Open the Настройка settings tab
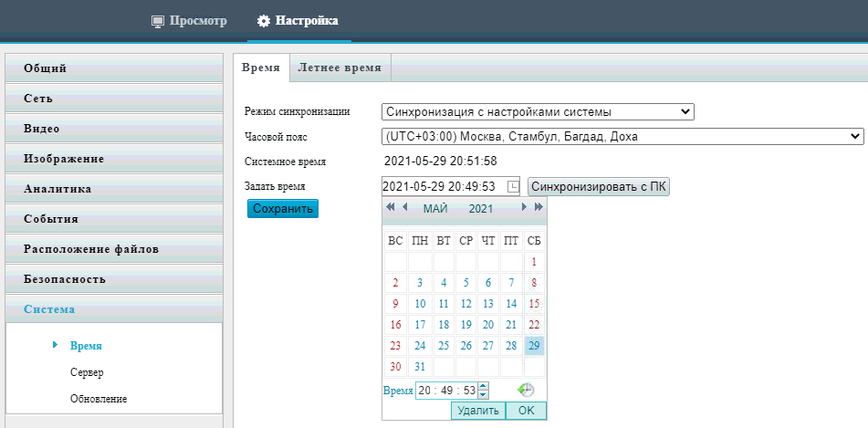868x428 pixels. (298, 21)
